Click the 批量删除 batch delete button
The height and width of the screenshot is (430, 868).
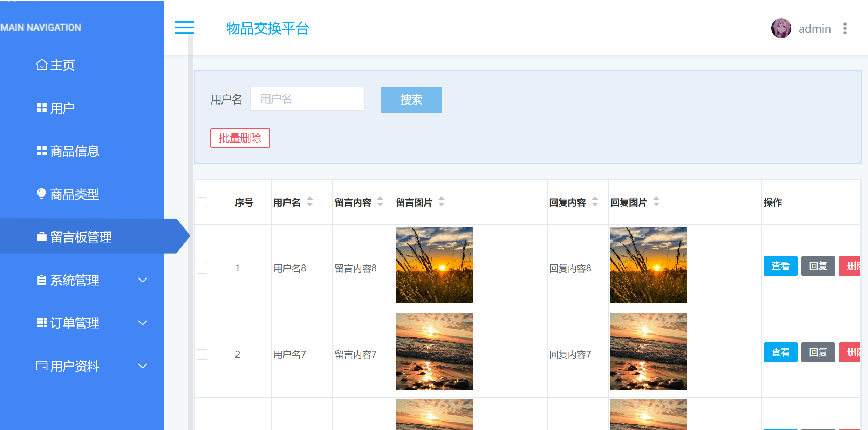[240, 138]
